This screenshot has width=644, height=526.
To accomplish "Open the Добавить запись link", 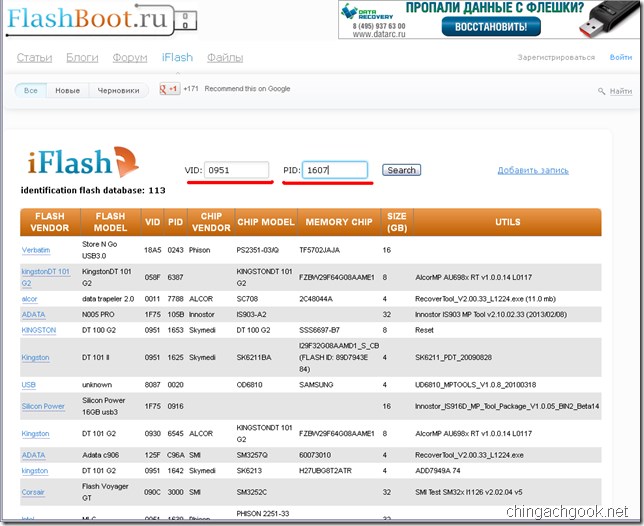I will tap(533, 170).
